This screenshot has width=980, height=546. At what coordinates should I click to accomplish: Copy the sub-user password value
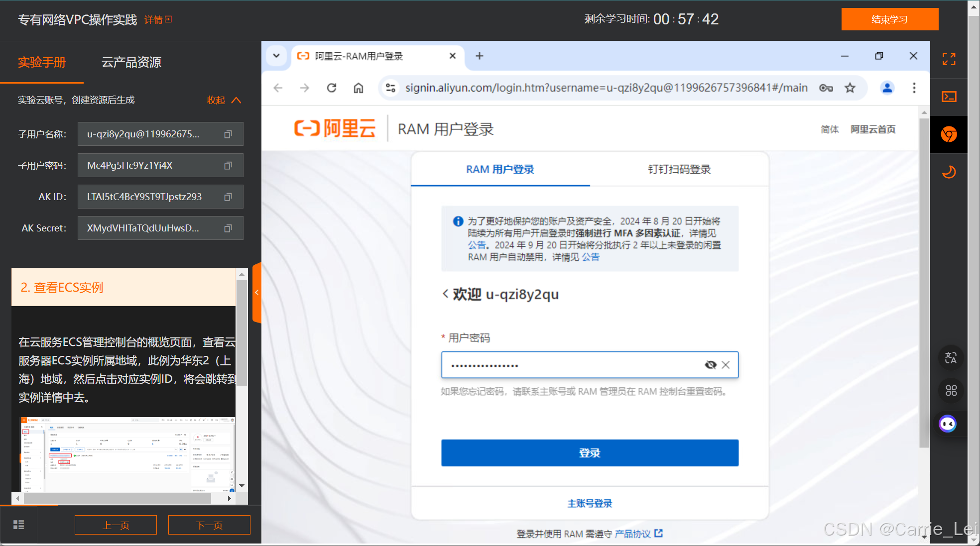(228, 166)
